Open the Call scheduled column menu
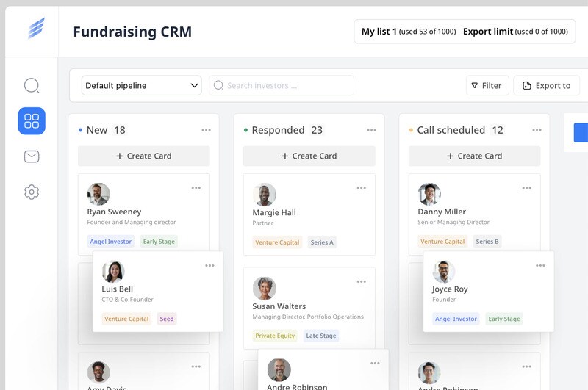The image size is (588, 390). (x=537, y=130)
